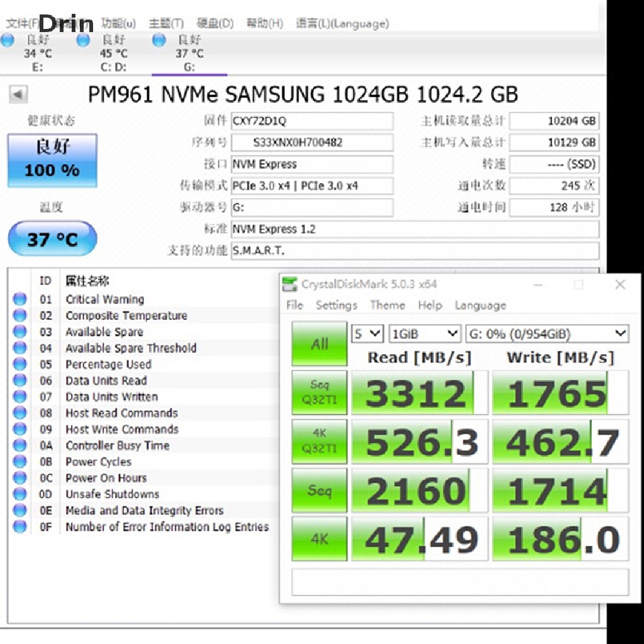
Task: Click the status orb for Critical Warning
Action: (19, 299)
